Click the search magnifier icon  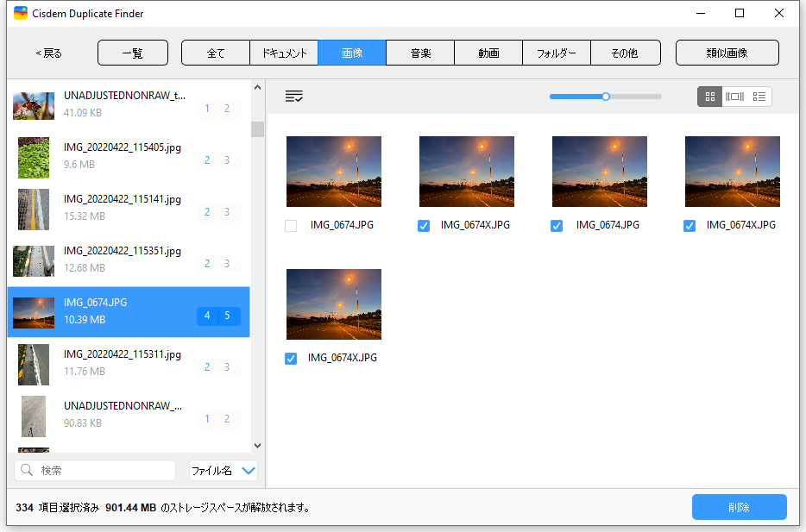tap(27, 470)
